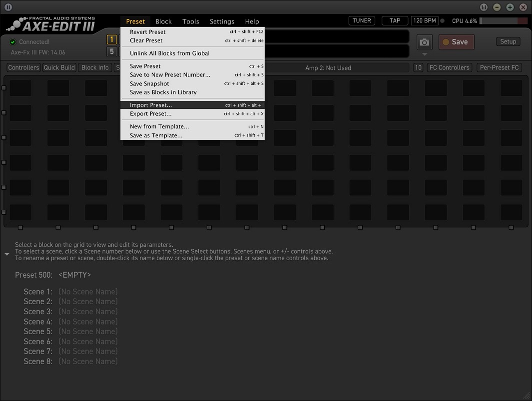
Task: Click the CPU usage meter bar
Action: 503,21
